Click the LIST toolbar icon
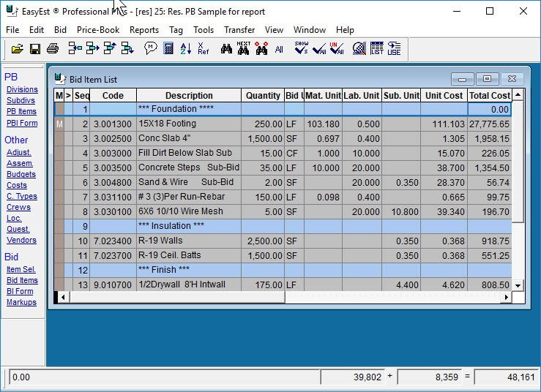 point(377,48)
